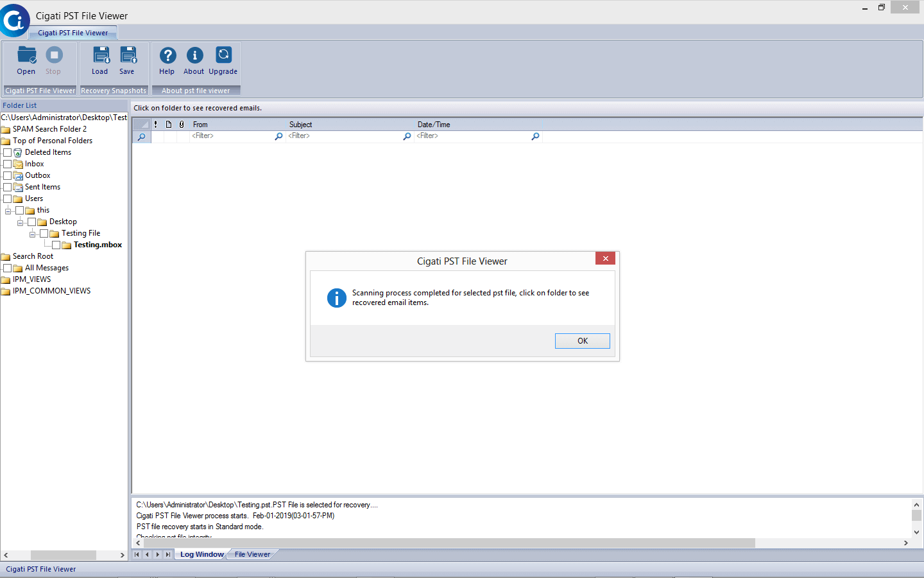The image size is (924, 578).
Task: Open the Testing.mbox folder
Action: (x=98, y=245)
